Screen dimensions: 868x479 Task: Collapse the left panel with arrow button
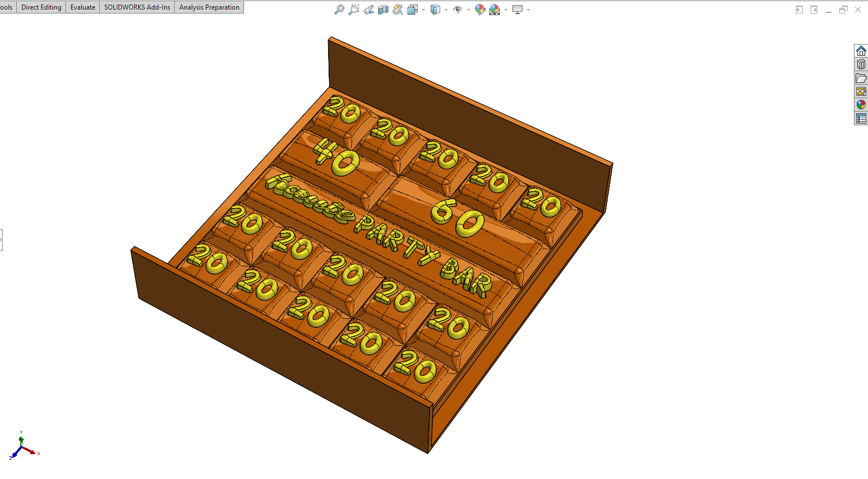799,10
